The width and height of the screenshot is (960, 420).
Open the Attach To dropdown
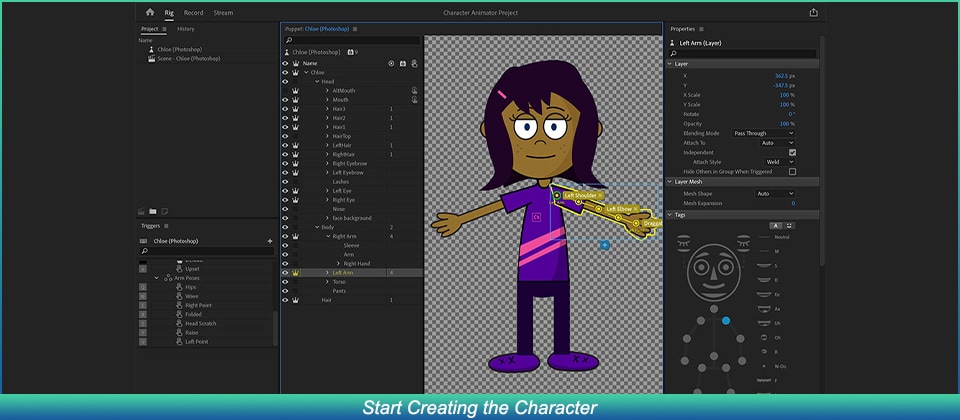coord(776,143)
